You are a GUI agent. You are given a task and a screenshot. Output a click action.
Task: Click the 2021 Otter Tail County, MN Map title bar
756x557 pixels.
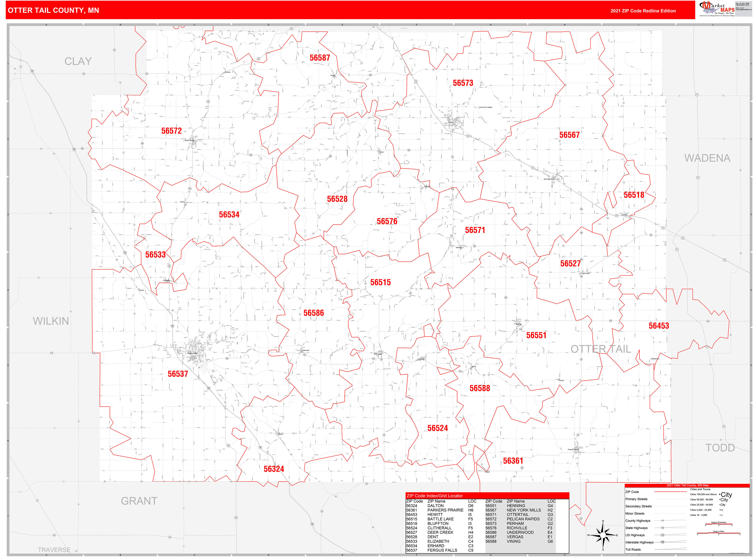(x=687, y=485)
